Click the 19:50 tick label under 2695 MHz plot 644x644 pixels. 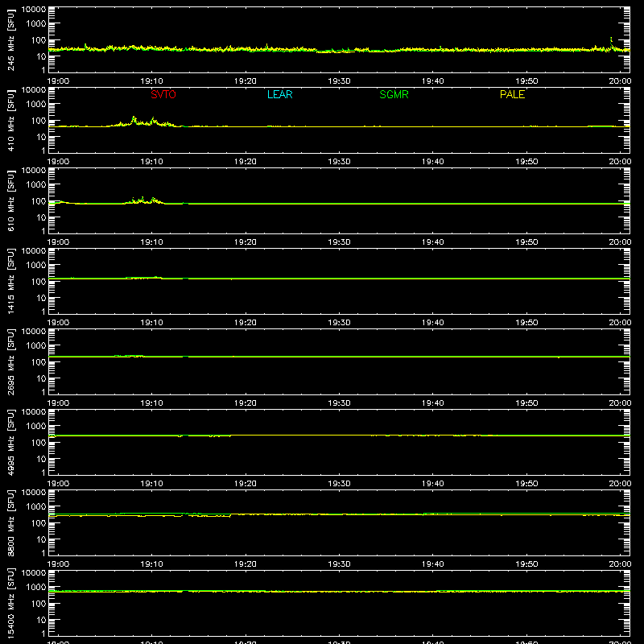point(526,403)
